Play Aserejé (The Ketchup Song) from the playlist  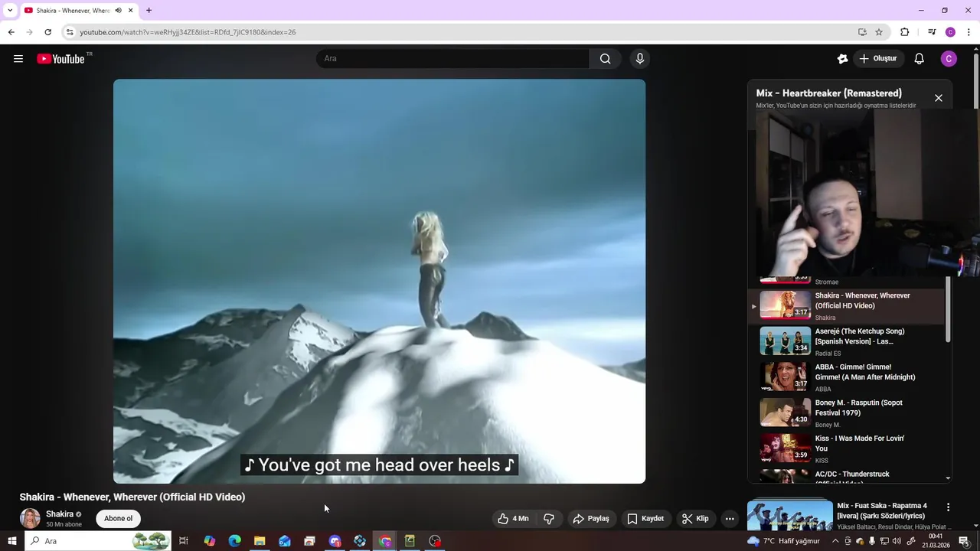(x=848, y=341)
